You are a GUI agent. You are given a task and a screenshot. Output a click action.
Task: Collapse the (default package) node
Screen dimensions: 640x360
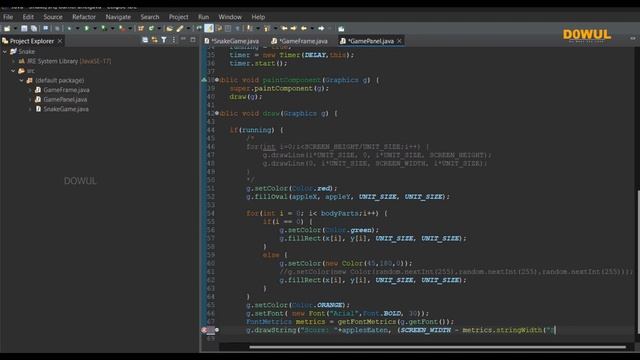[22, 80]
